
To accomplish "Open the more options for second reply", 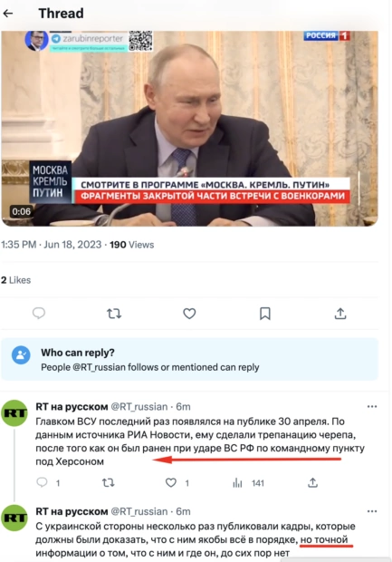I will click(372, 511).
